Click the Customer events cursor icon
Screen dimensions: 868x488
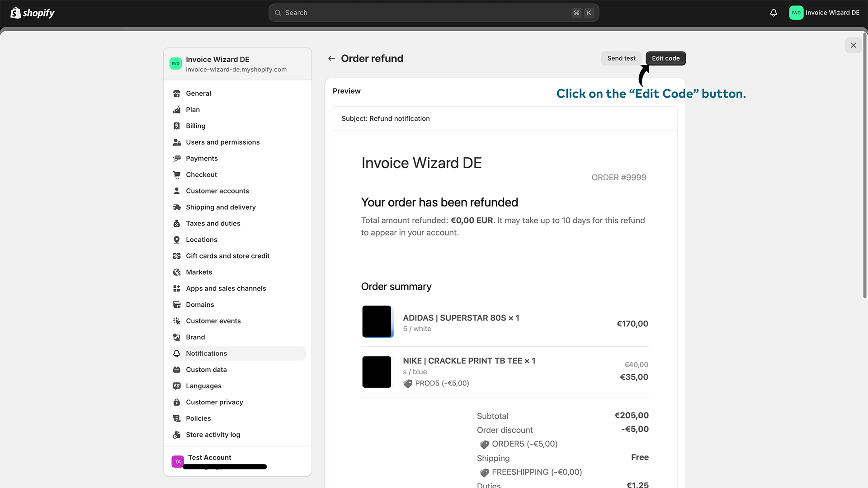click(x=177, y=321)
